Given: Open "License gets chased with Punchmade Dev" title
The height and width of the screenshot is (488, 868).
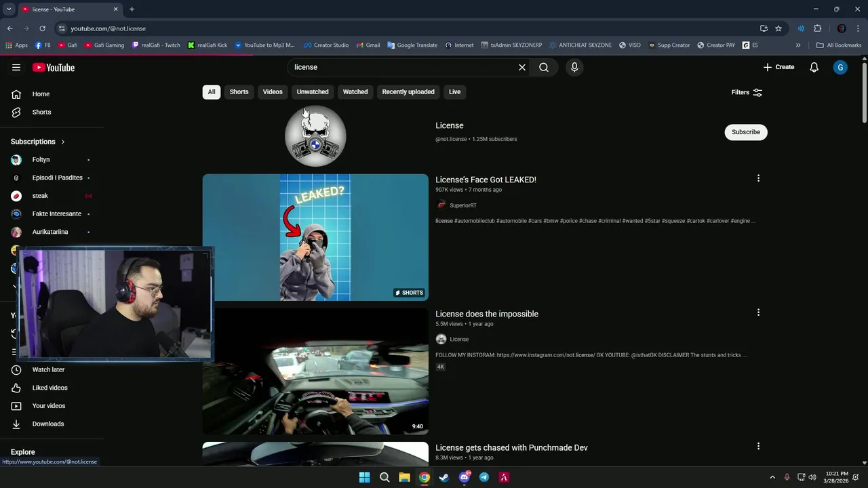Looking at the screenshot, I should click(x=511, y=447).
